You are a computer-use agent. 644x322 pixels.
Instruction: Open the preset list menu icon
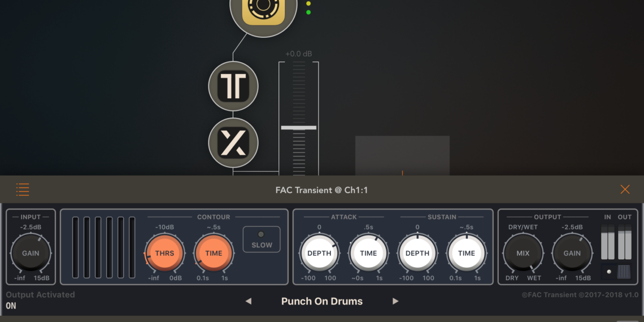(23, 190)
